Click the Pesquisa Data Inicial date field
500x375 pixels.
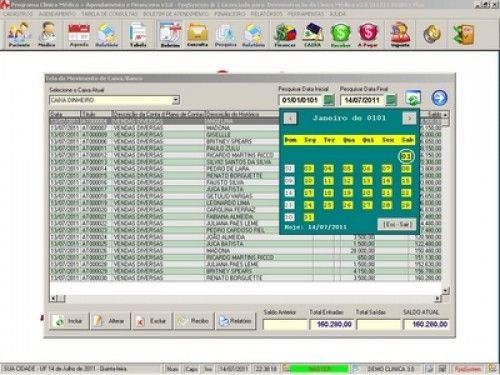(x=300, y=100)
